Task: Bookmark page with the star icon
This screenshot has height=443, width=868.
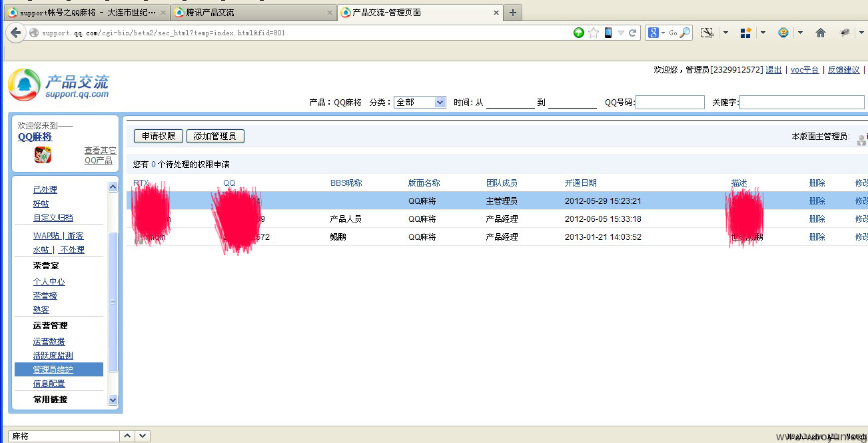Action: (x=594, y=33)
